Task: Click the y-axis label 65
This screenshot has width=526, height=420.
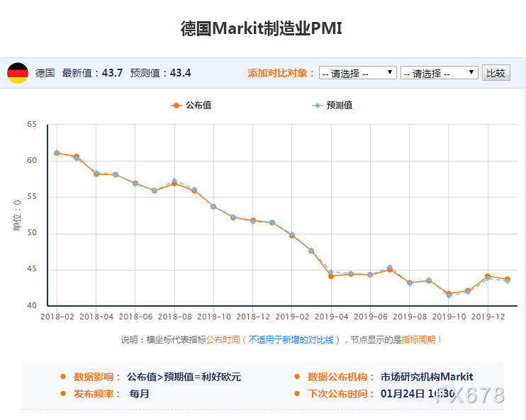Action: 32,125
